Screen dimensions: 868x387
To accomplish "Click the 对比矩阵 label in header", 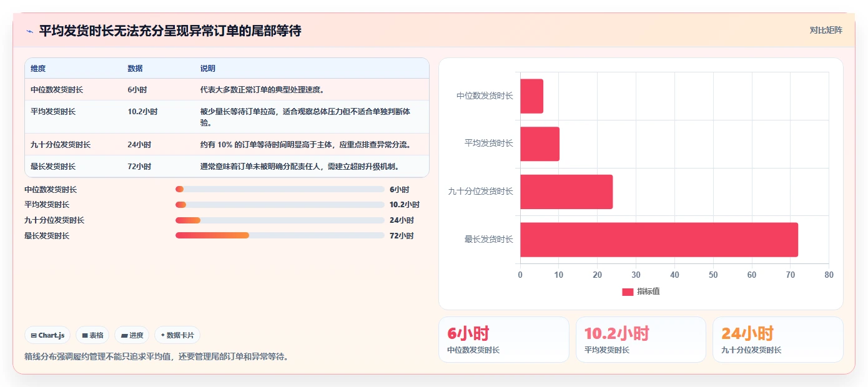I will [x=826, y=30].
